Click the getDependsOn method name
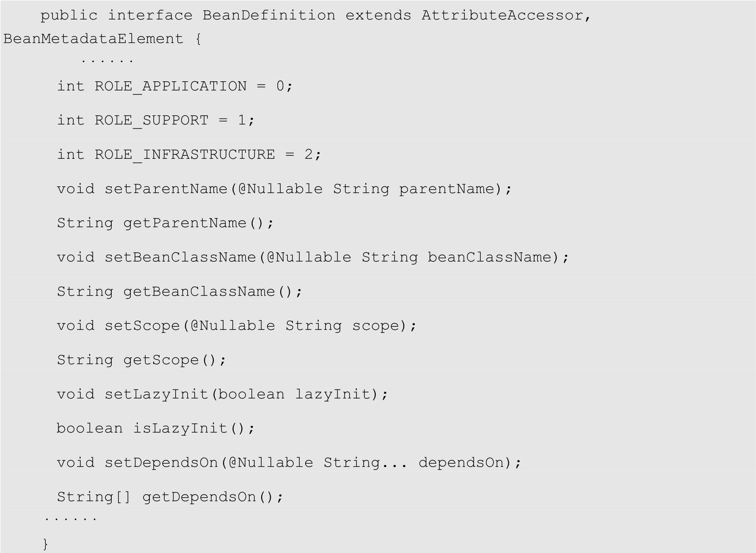This screenshot has width=756, height=553. point(199,497)
